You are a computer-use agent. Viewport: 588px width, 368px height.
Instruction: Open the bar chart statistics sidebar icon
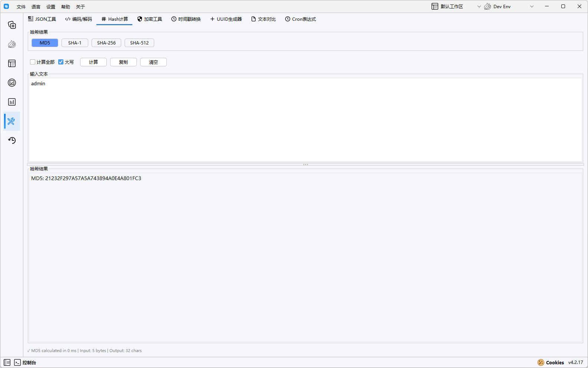(12, 102)
